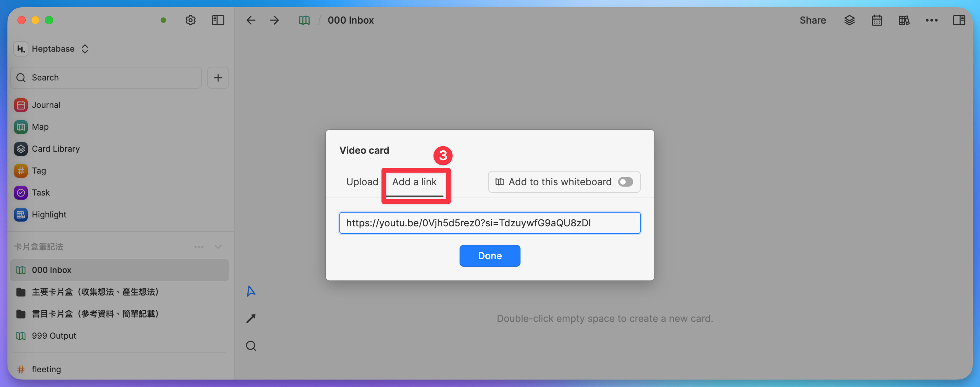Open the settings gear icon
This screenshot has width=980, height=387.
190,20
